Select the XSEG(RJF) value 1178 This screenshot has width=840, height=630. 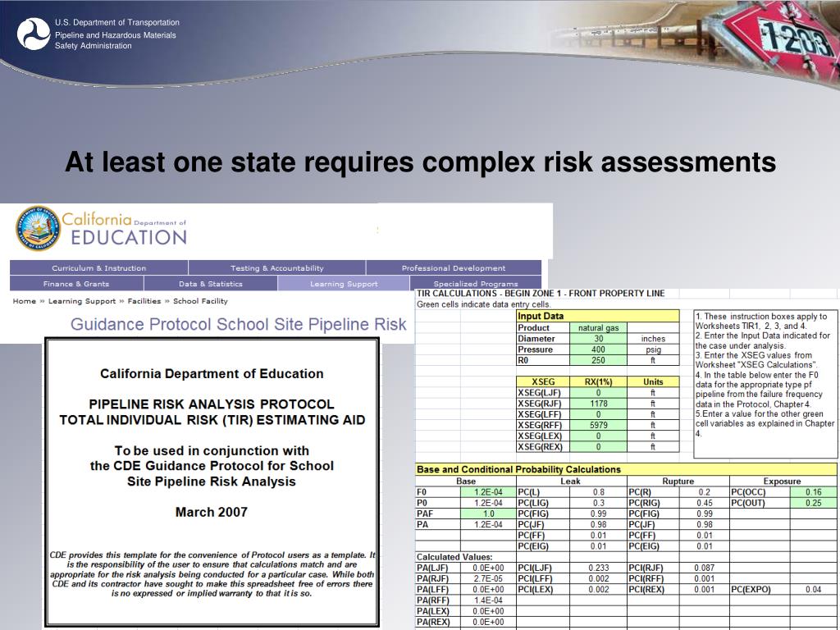tap(598, 404)
